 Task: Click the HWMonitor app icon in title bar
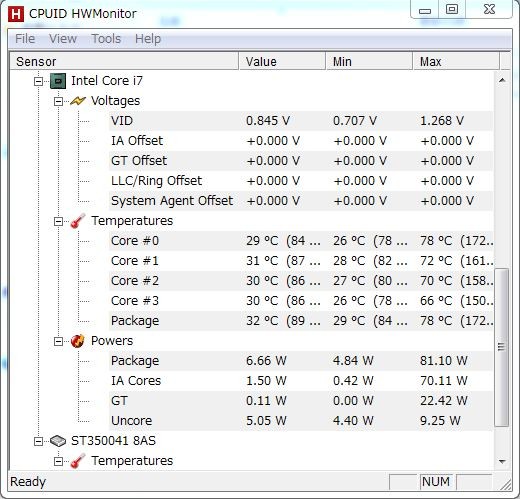tap(16, 14)
